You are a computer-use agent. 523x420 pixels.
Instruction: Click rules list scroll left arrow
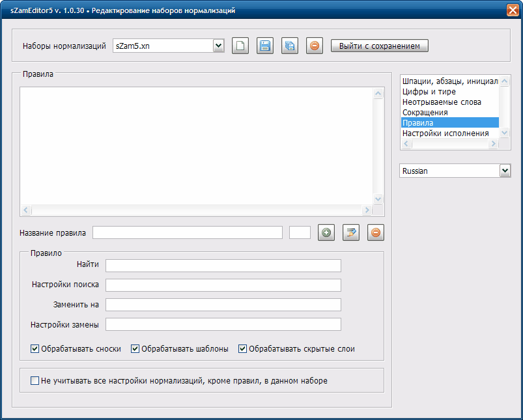click(26, 210)
